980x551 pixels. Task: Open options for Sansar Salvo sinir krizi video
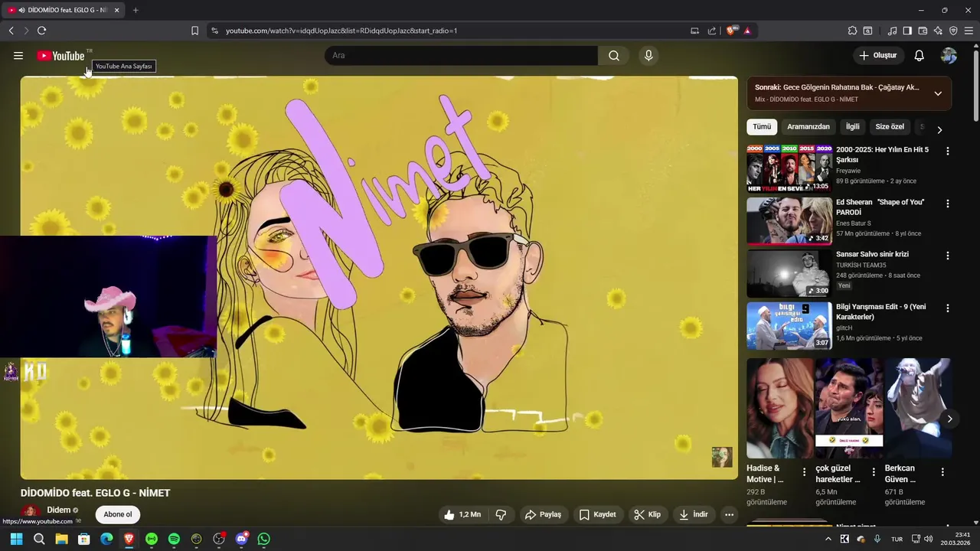(947, 256)
